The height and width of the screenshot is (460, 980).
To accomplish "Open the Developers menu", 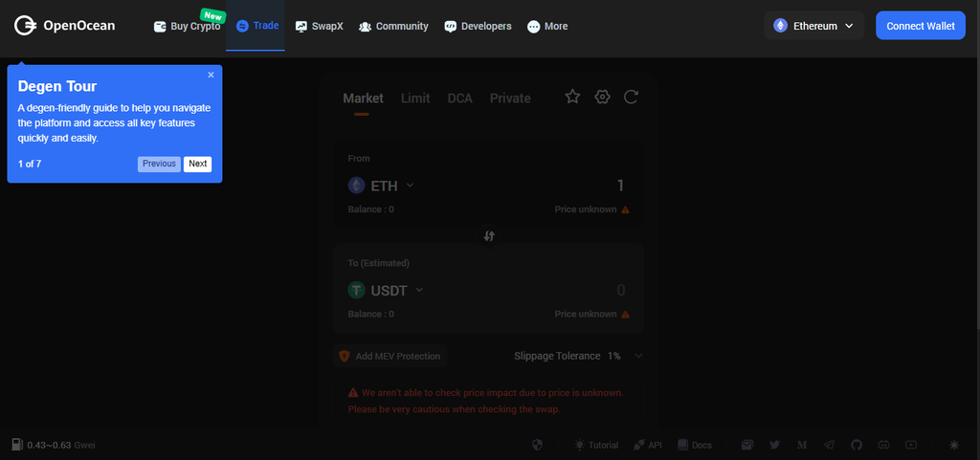I will [x=478, y=26].
